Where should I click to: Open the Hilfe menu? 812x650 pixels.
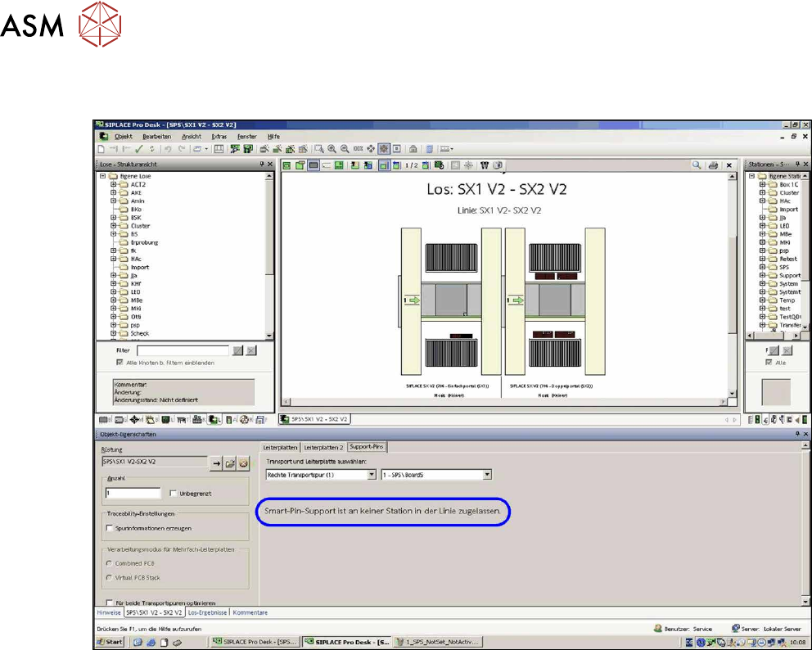[x=273, y=137]
